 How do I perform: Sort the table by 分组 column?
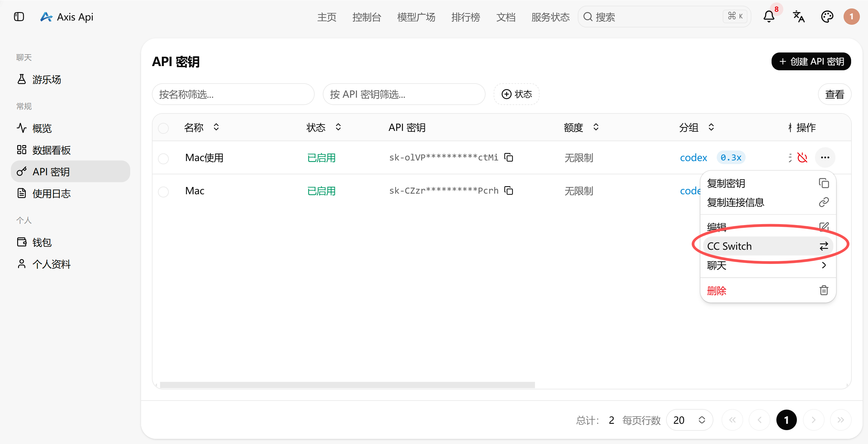(x=697, y=127)
